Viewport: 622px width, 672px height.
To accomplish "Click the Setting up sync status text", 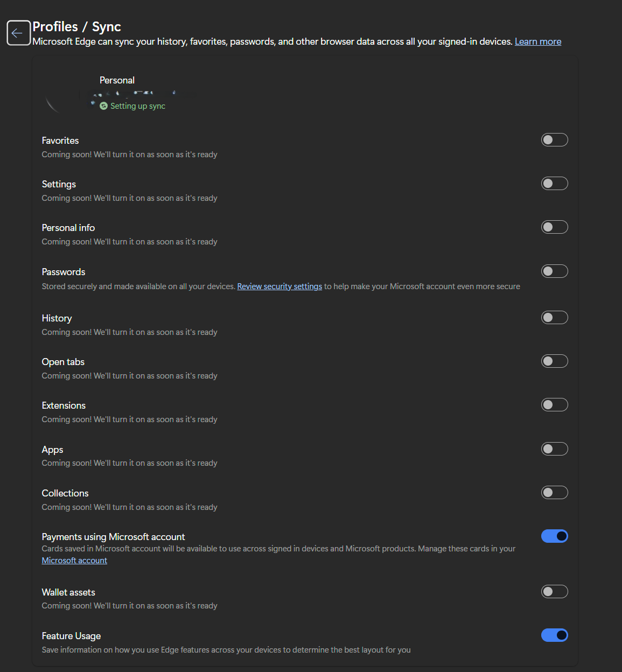I will pos(138,106).
